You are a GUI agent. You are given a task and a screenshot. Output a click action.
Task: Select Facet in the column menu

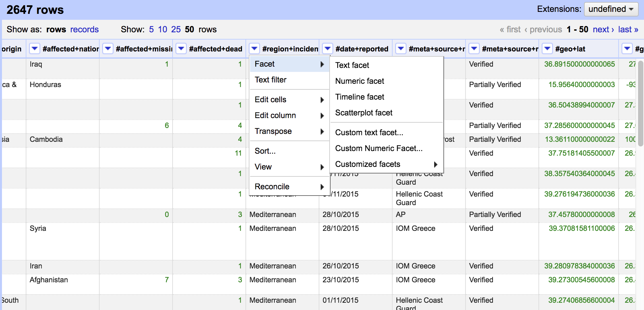(290, 64)
